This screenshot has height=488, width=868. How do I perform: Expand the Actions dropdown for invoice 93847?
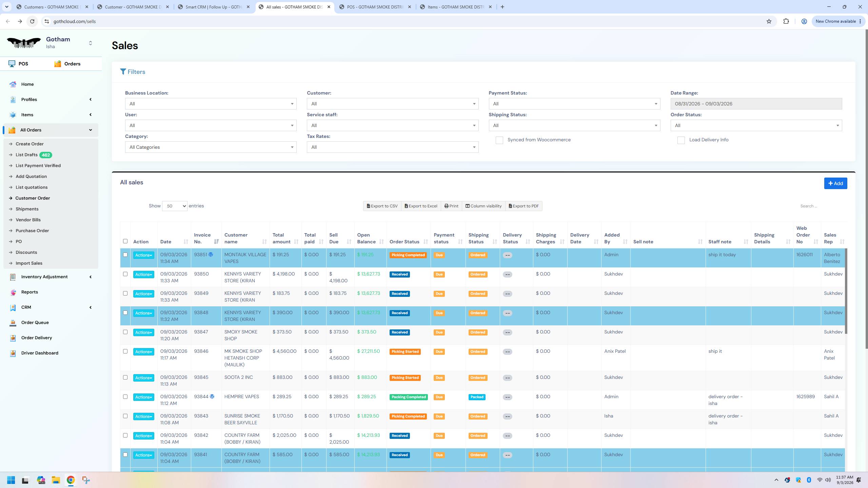pyautogui.click(x=143, y=332)
